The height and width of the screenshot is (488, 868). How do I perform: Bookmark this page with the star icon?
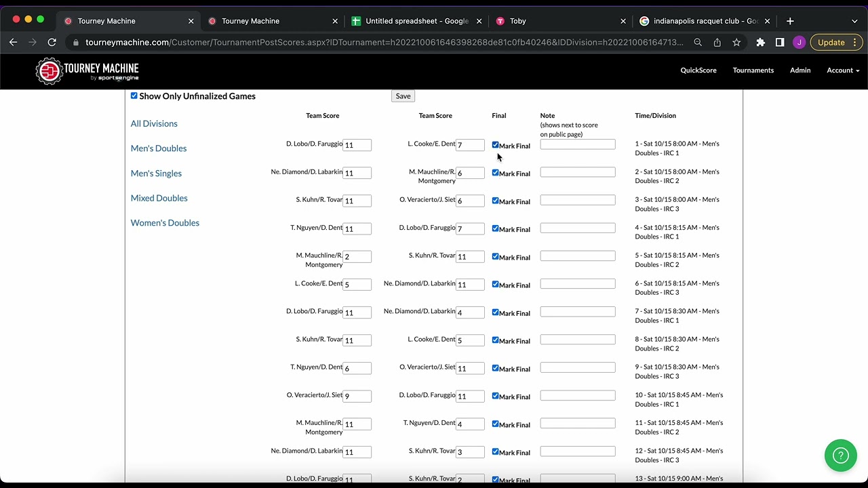(x=736, y=42)
